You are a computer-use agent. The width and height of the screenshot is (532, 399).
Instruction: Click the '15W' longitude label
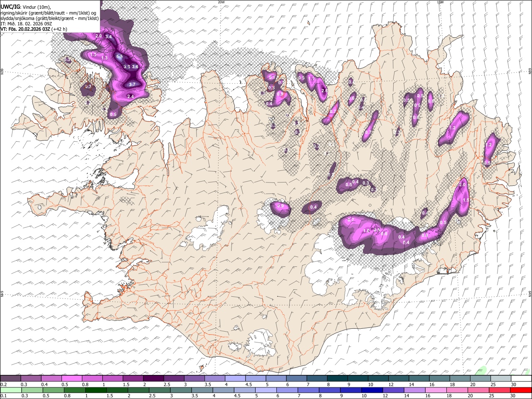click(440, 2)
